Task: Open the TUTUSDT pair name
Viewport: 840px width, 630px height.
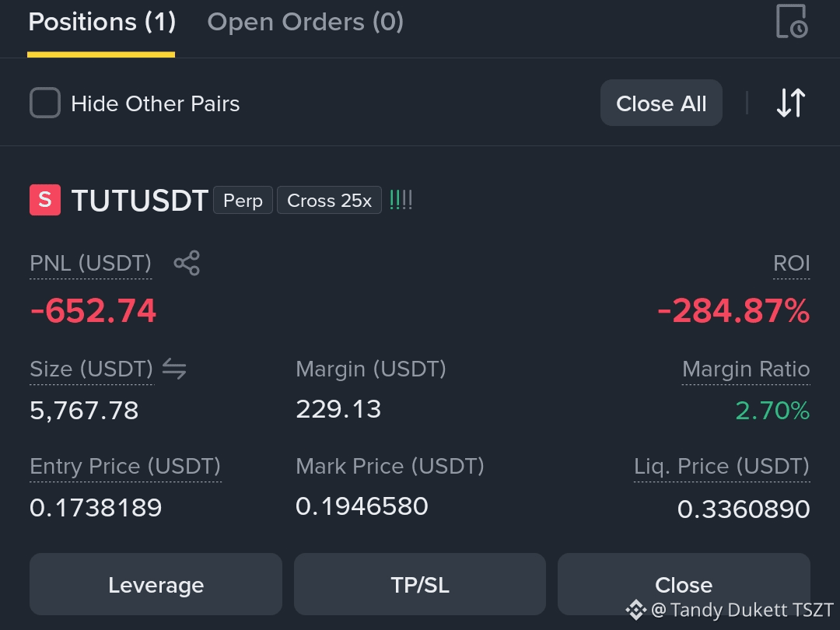Action: (140, 201)
